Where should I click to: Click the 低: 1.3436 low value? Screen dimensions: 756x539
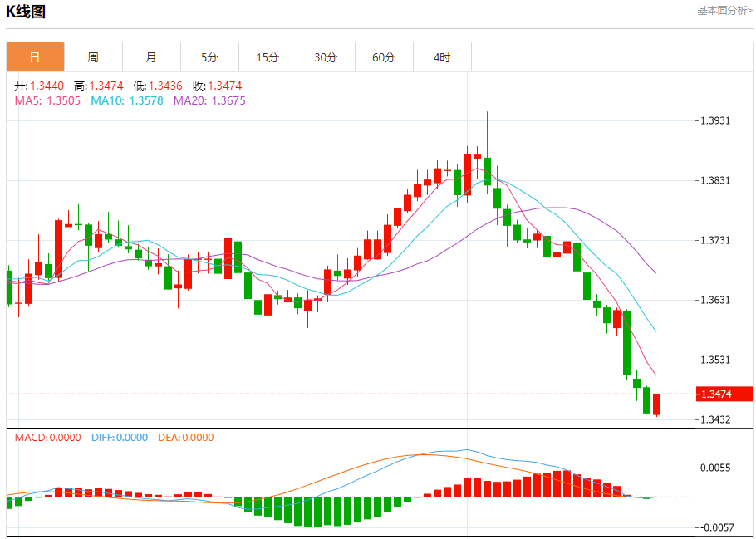tap(158, 86)
